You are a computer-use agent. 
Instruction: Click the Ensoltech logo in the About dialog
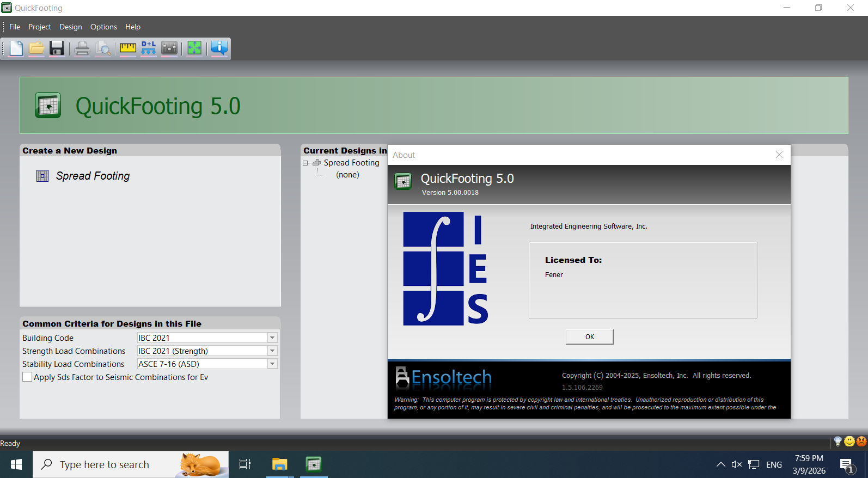point(443,377)
